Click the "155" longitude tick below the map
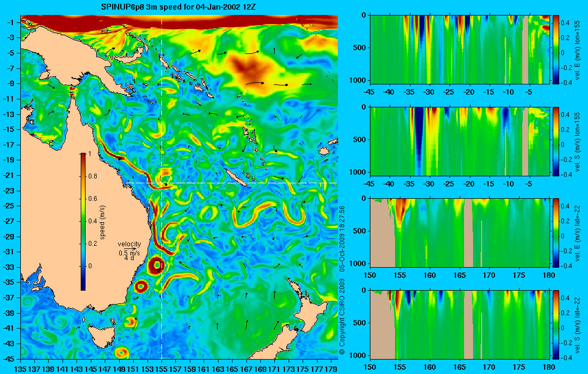The height and width of the screenshot is (374, 588). (x=161, y=369)
